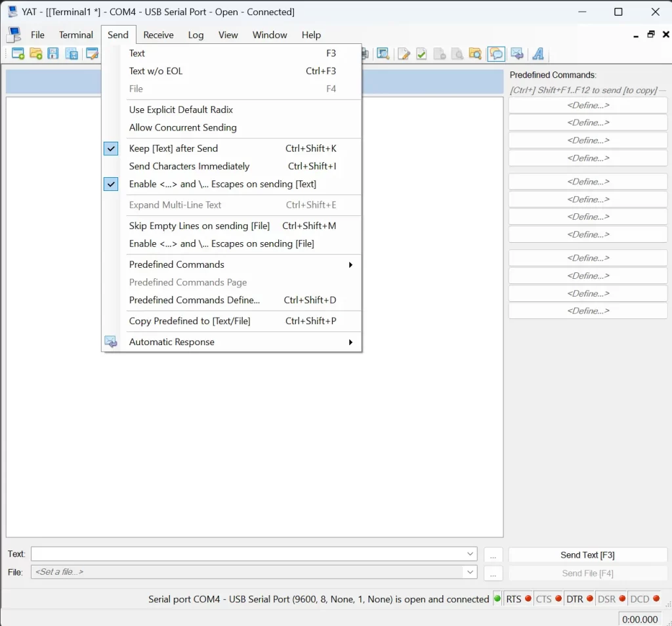This screenshot has height=626, width=672.
Task: Click the New Terminal toolbar icon
Action: (18, 54)
